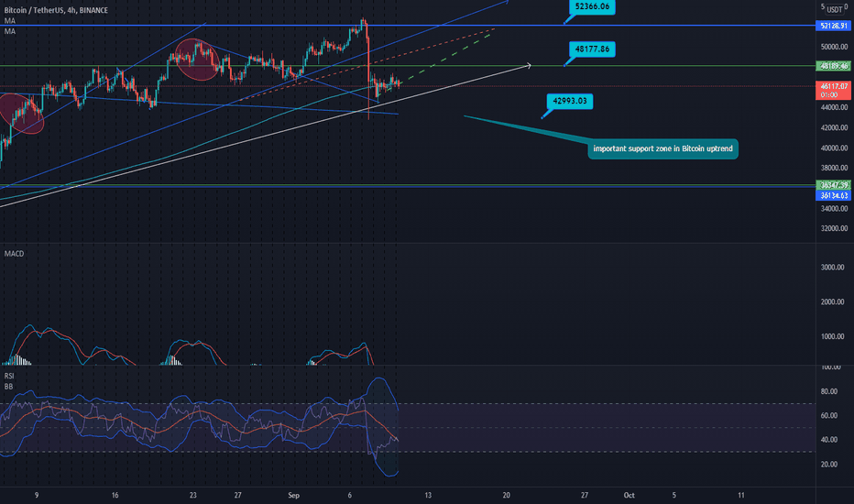Click the 52366.06 price callout
The height and width of the screenshot is (504, 854).
coord(592,6)
